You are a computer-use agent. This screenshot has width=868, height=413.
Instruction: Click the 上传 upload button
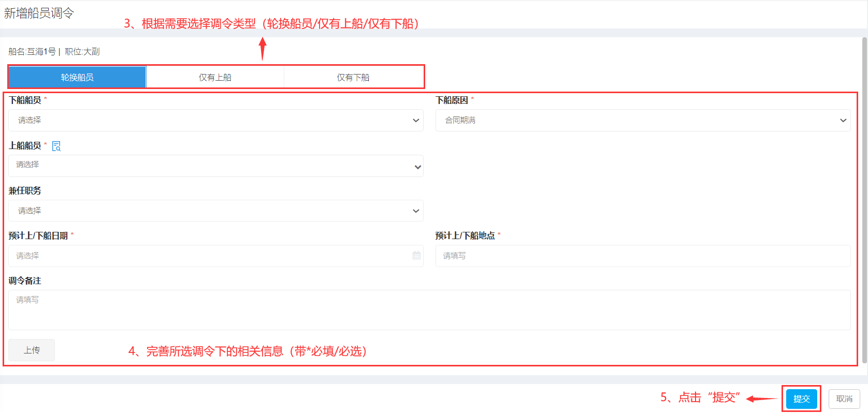click(32, 350)
